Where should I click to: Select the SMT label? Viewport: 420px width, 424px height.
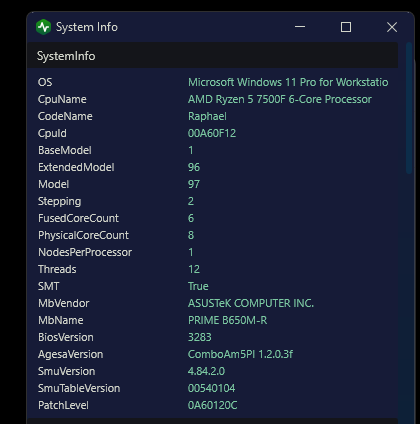point(49,286)
